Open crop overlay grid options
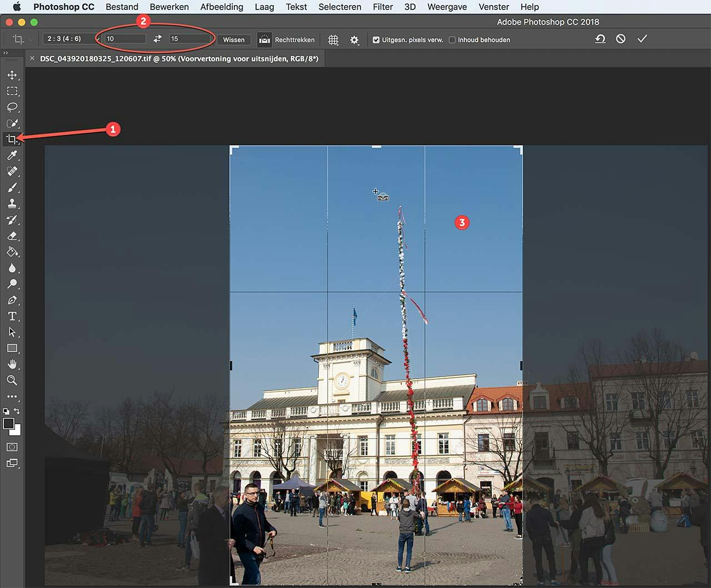The width and height of the screenshot is (711, 588). [333, 40]
